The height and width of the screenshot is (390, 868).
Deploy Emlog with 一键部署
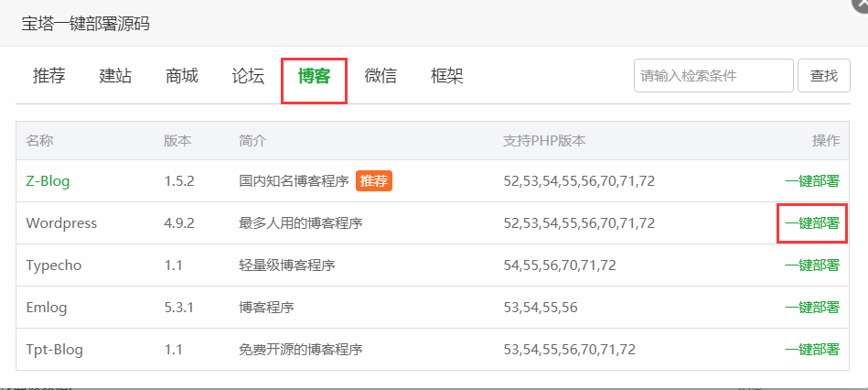point(812,308)
